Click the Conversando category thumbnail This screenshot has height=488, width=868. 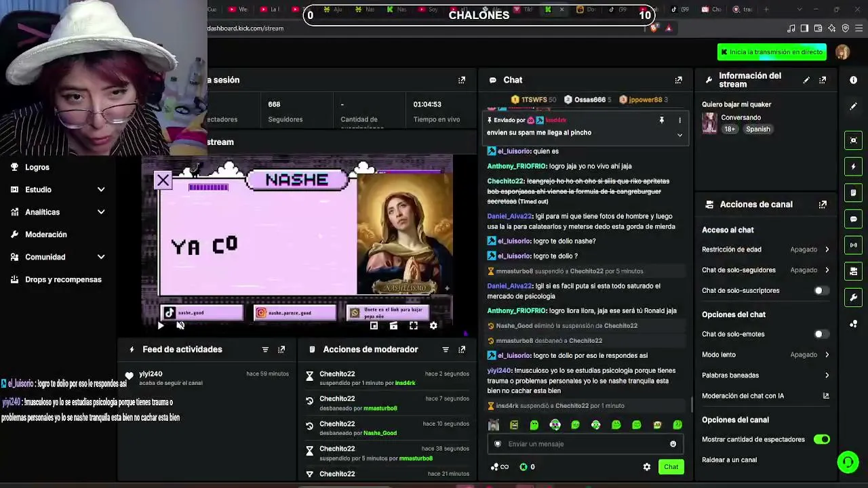pos(709,123)
